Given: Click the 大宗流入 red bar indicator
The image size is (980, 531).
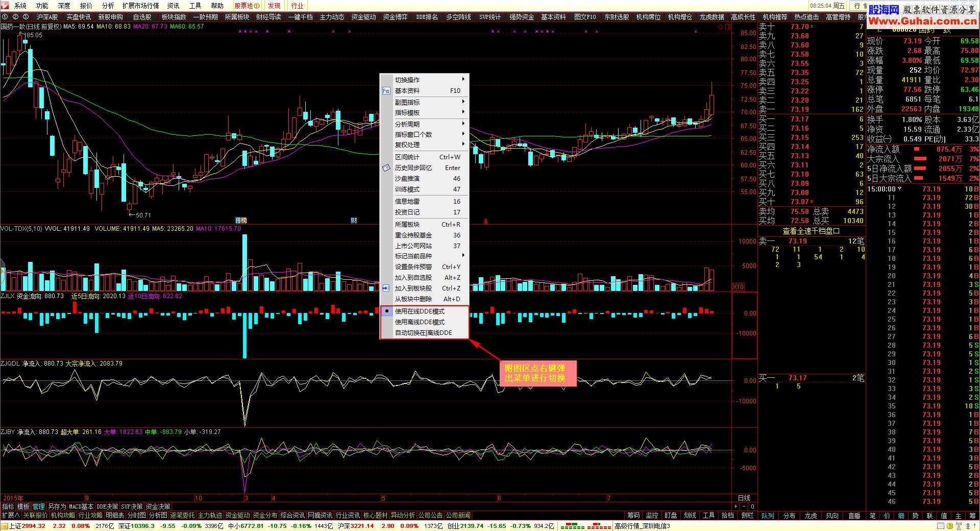Looking at the screenshot, I should coord(920,159).
